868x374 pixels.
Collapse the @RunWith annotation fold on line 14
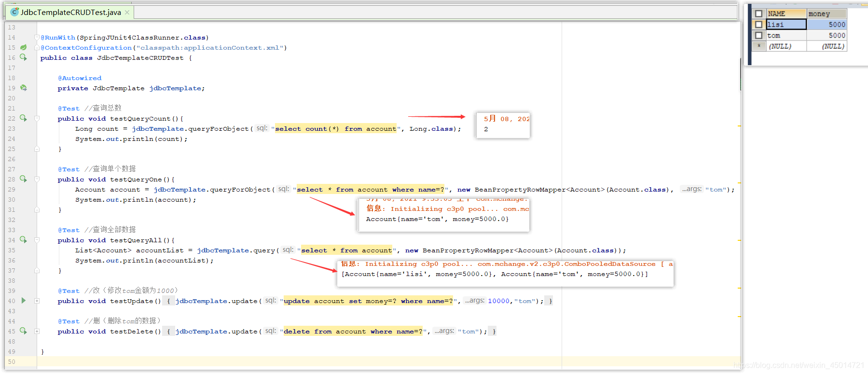37,37
